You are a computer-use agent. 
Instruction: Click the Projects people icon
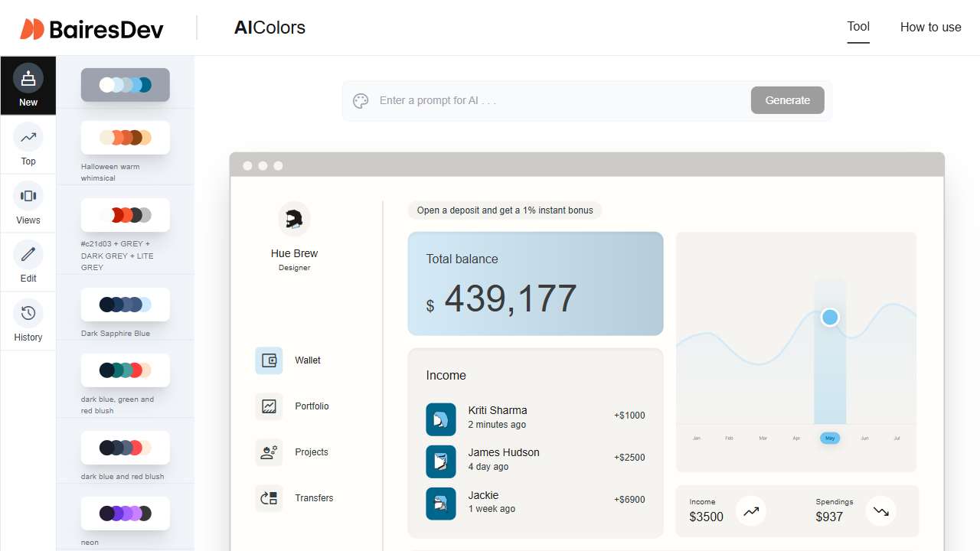269,452
